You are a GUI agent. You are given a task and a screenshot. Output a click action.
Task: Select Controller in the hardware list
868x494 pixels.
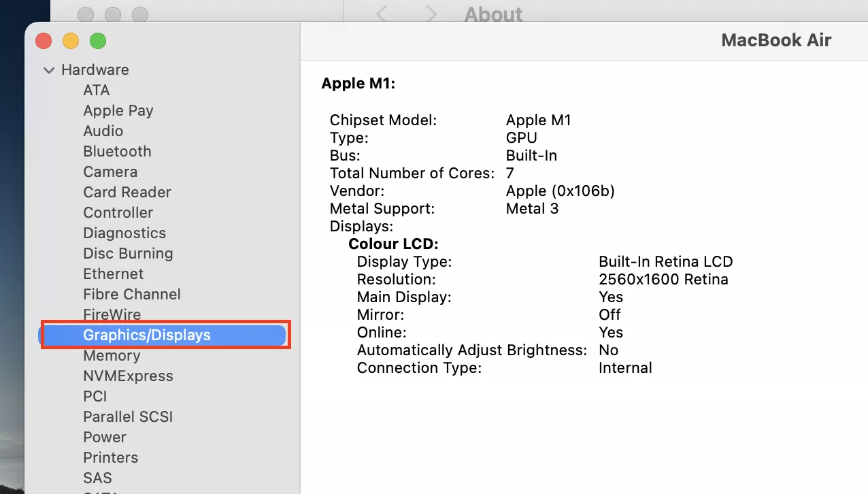tap(118, 213)
